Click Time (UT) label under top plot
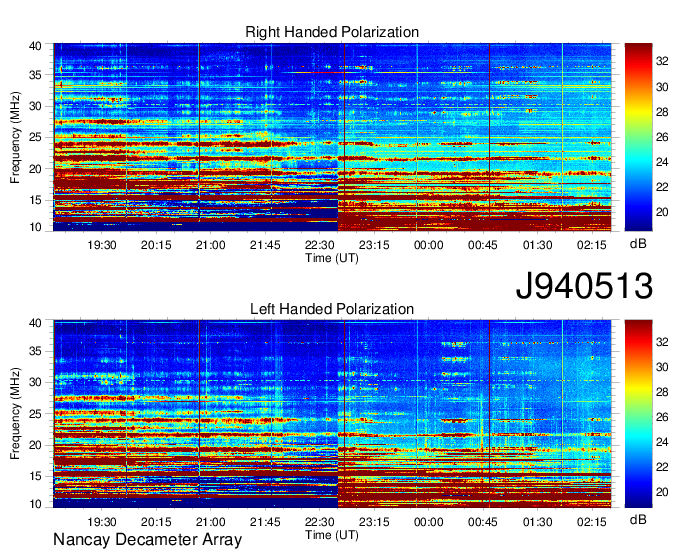The image size is (680, 552). click(x=332, y=258)
